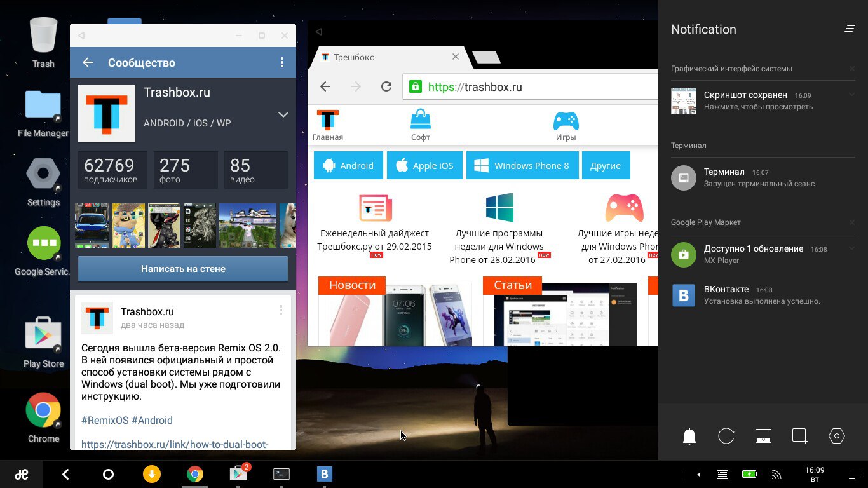Close the Трешбокс Chrome tab
The image size is (868, 488).
click(456, 57)
